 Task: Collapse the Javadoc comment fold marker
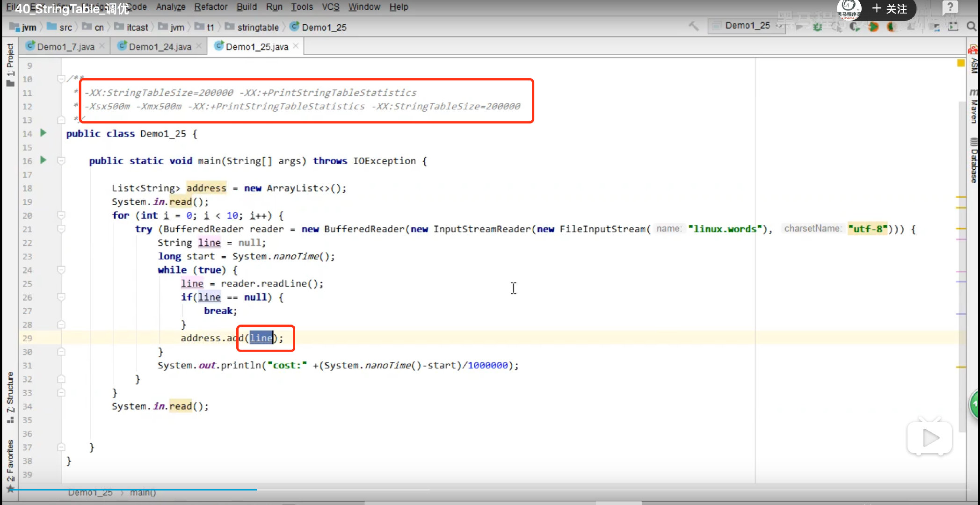[61, 79]
